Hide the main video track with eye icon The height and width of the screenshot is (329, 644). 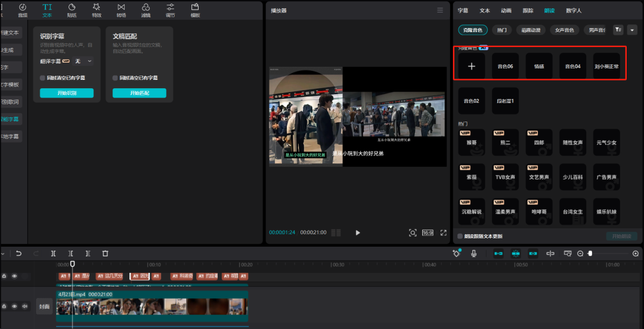[x=14, y=306]
